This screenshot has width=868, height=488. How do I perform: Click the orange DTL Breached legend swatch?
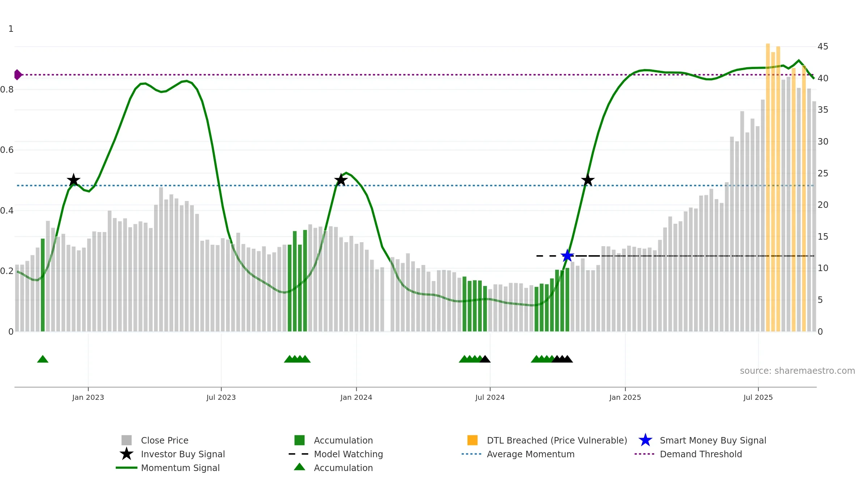click(472, 440)
